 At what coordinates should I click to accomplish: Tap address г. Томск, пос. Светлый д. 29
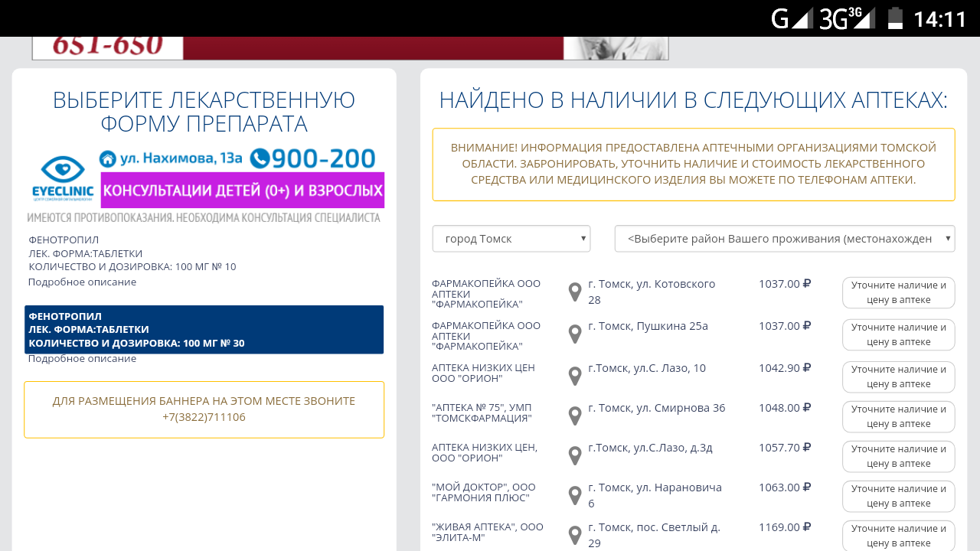click(654, 535)
